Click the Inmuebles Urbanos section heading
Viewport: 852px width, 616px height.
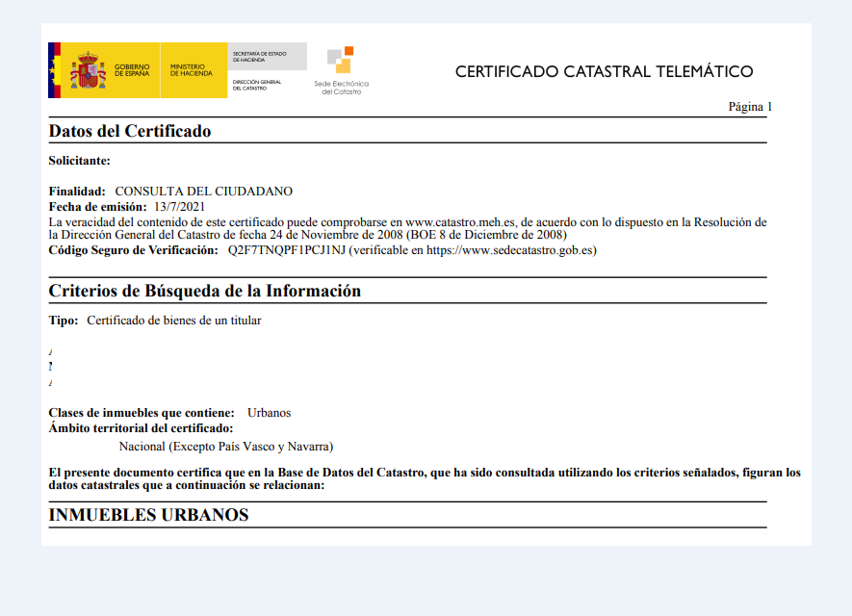[148, 515]
